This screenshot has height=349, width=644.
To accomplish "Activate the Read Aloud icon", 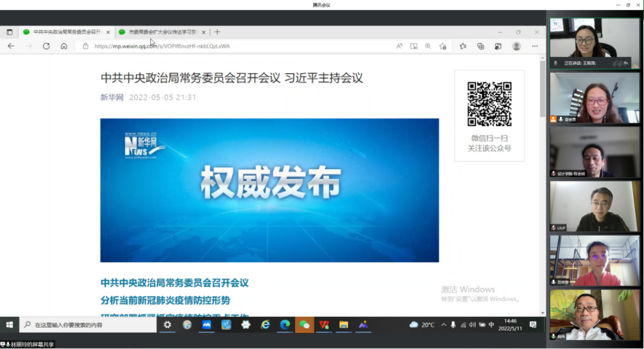I will (x=399, y=46).
